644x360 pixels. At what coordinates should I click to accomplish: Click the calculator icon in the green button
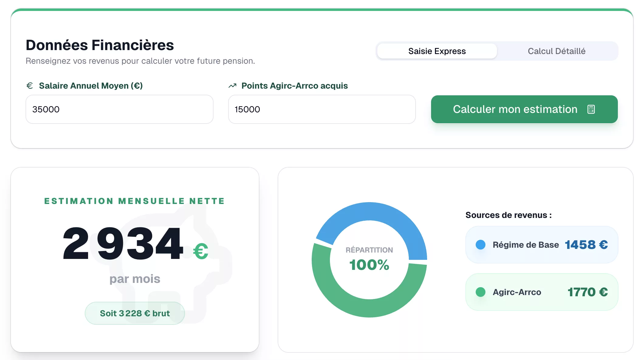(x=591, y=109)
